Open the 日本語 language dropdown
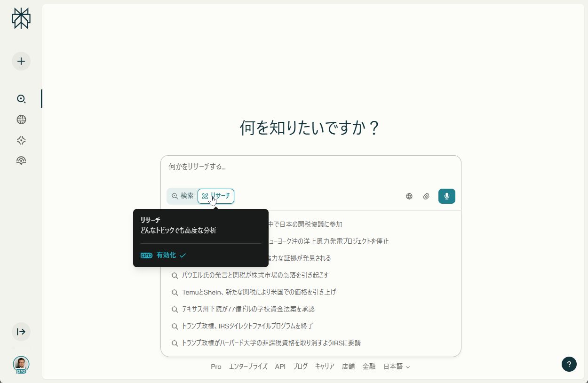The width and height of the screenshot is (588, 383). (x=396, y=367)
